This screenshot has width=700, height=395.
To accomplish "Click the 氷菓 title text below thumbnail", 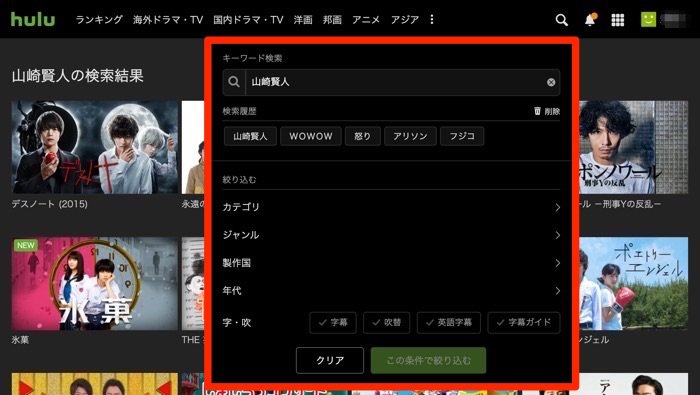I will (x=20, y=340).
